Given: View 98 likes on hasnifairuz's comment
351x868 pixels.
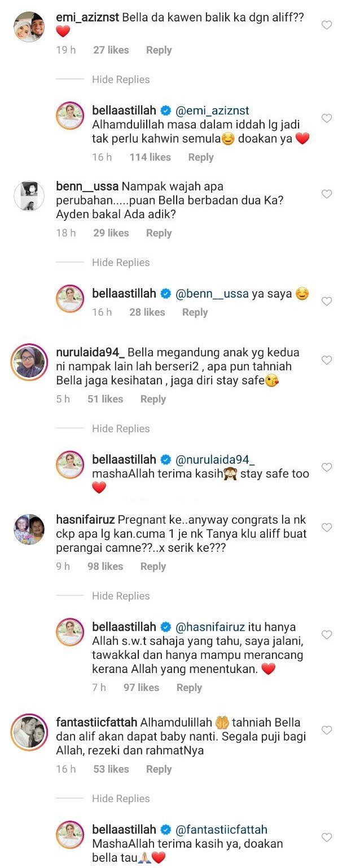Looking at the screenshot, I should 105,566.
